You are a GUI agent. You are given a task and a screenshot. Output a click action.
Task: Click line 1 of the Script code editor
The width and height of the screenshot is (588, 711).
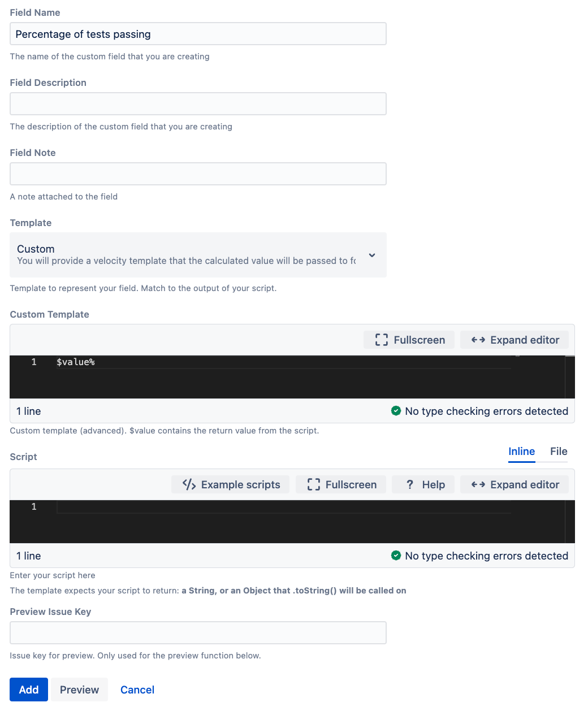coord(283,506)
